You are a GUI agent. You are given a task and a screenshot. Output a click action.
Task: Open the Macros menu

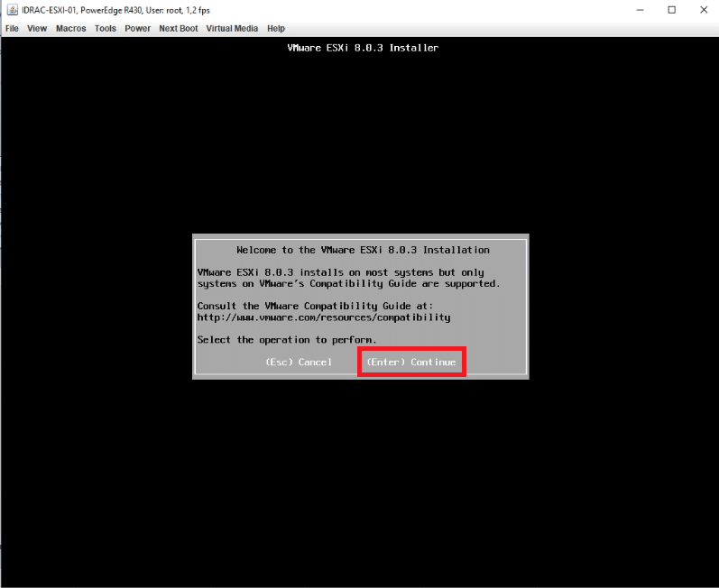pyautogui.click(x=70, y=29)
